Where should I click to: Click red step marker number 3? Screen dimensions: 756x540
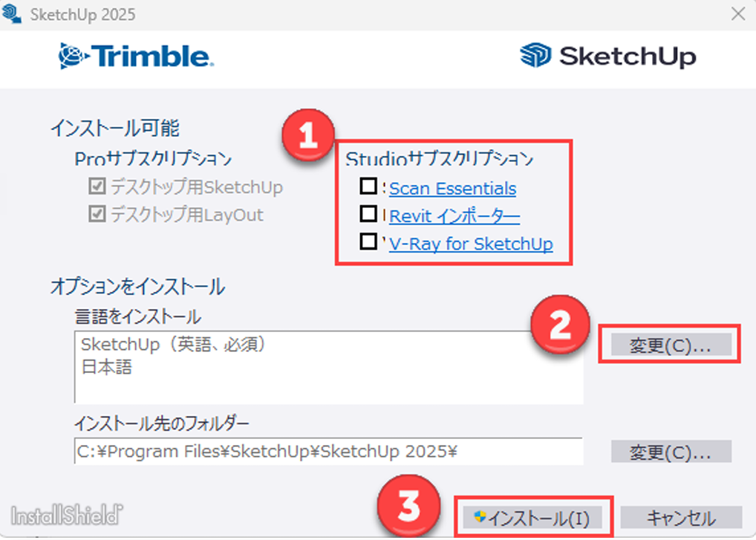[409, 507]
